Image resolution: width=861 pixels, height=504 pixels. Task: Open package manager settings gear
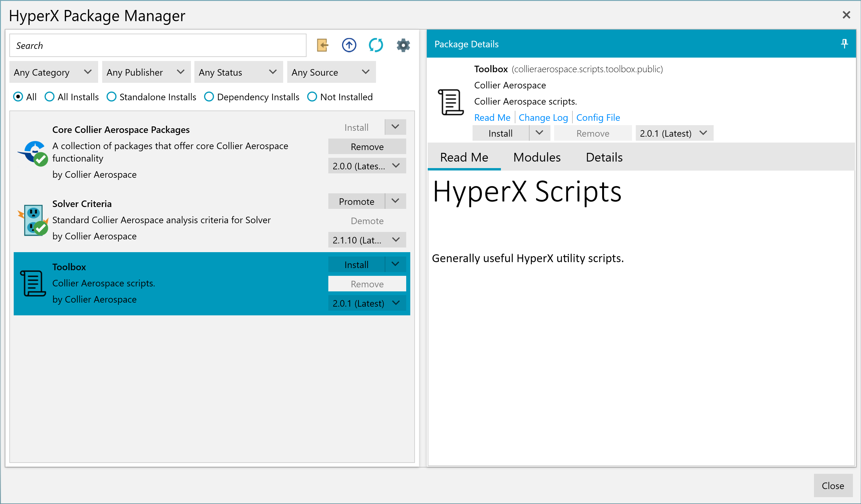[403, 45]
